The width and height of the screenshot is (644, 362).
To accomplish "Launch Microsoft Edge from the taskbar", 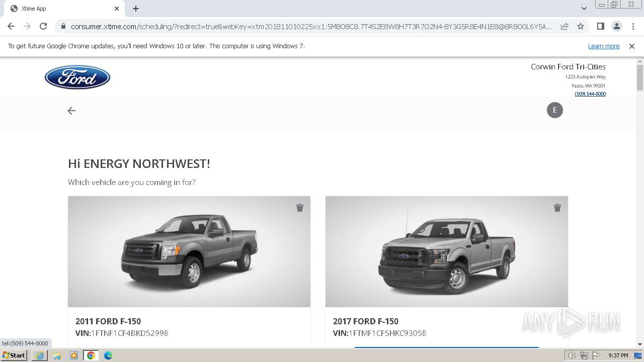I will click(x=108, y=355).
